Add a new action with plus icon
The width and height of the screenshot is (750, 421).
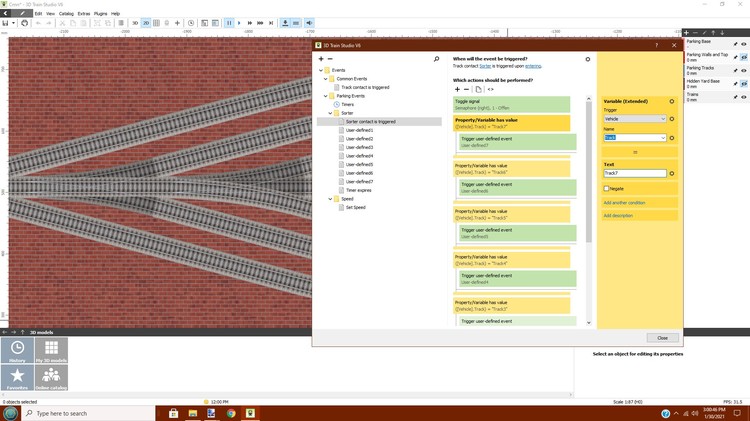(x=457, y=89)
